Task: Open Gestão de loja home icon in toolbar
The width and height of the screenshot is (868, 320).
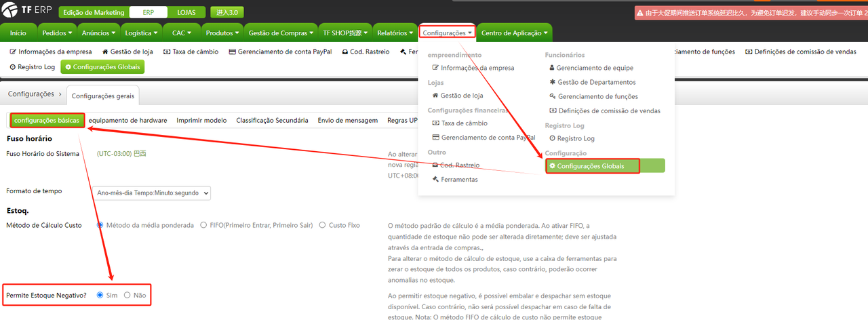Action: 105,52
